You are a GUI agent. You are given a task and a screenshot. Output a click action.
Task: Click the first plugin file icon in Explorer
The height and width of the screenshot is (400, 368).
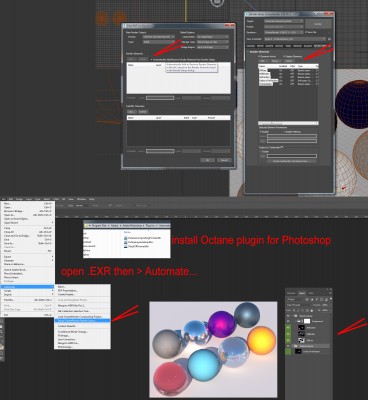click(126, 238)
